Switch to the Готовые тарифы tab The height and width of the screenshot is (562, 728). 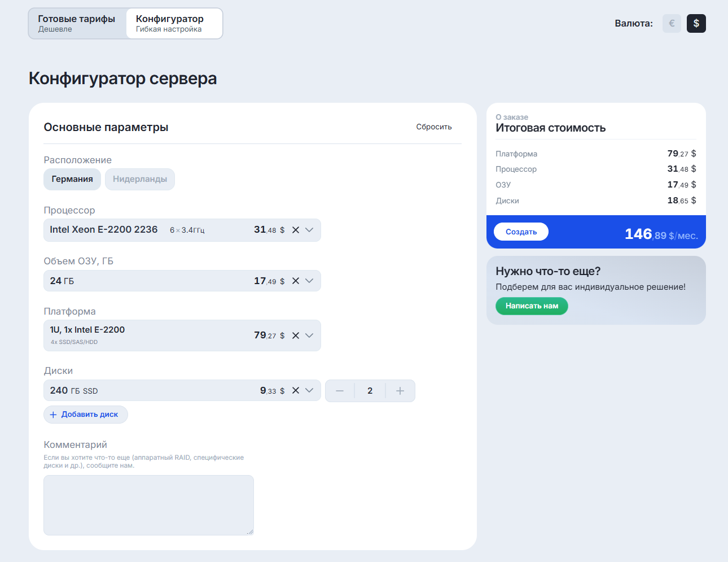point(77,23)
